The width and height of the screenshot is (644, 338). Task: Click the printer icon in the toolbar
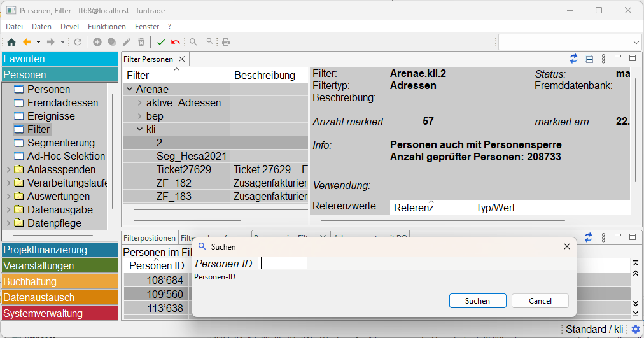pyautogui.click(x=225, y=42)
